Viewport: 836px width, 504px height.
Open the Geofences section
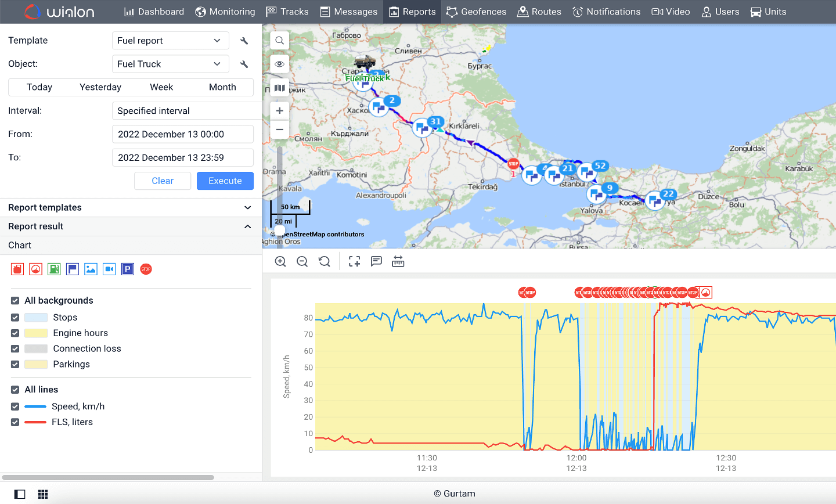tap(476, 12)
